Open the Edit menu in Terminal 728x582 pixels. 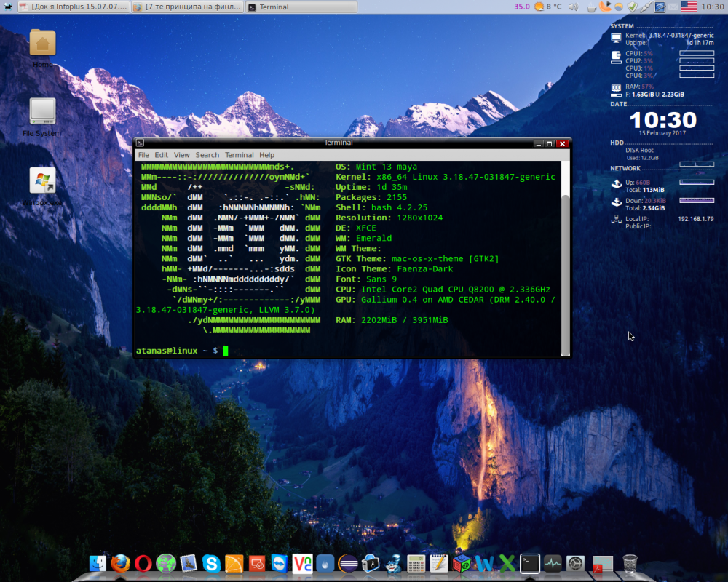point(161,154)
